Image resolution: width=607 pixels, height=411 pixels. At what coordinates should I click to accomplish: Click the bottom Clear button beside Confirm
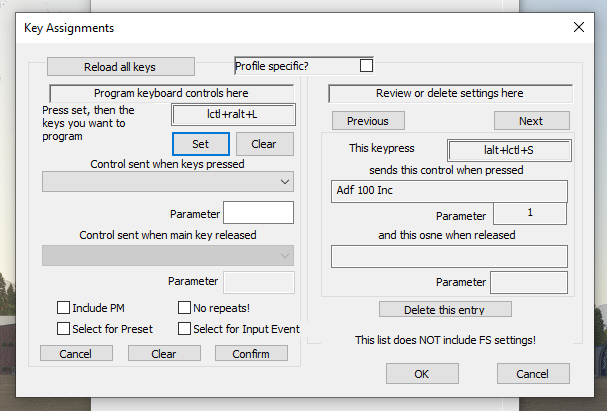(x=163, y=353)
